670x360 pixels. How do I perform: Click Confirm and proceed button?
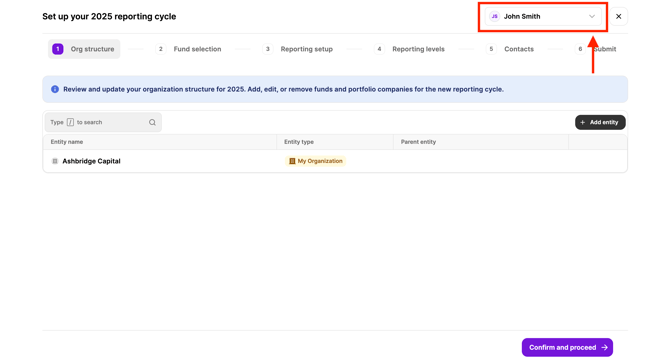[567, 347]
